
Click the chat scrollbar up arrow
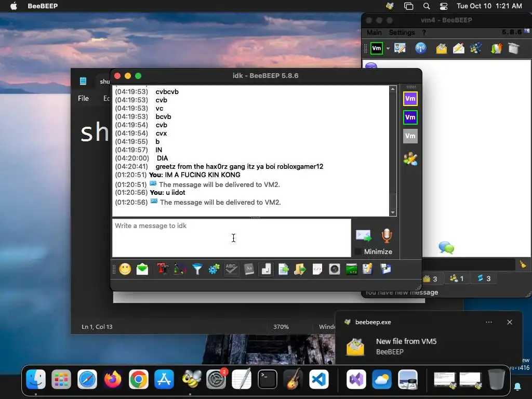393,89
